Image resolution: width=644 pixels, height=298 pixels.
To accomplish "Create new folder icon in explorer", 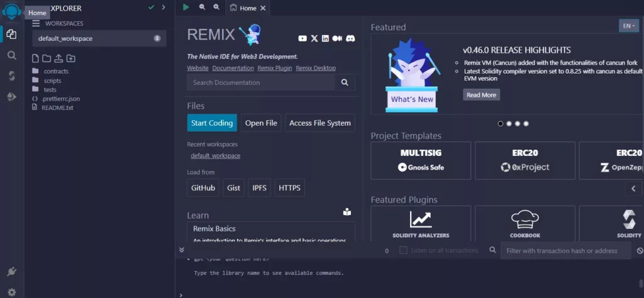I will [x=47, y=58].
